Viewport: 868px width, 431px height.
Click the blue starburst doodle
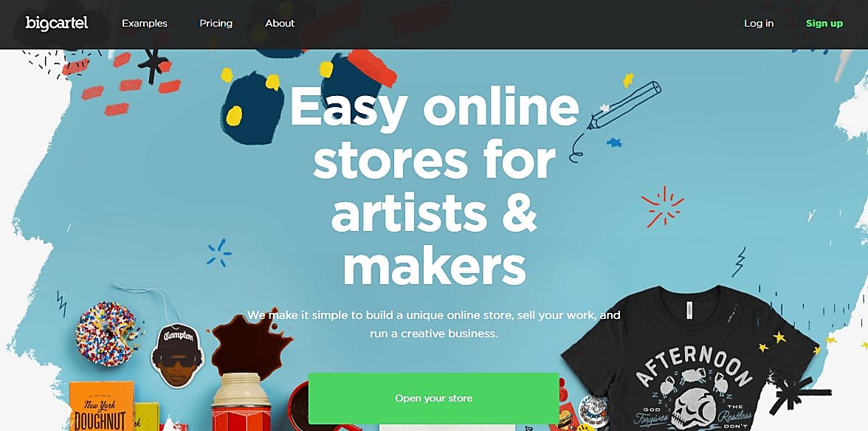(x=219, y=253)
